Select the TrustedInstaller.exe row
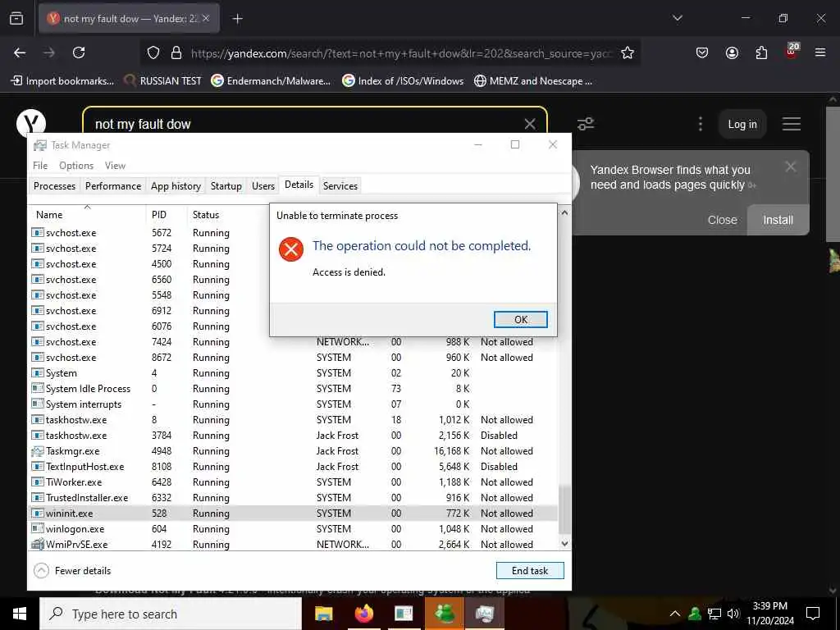This screenshot has width=840, height=630. (x=293, y=498)
